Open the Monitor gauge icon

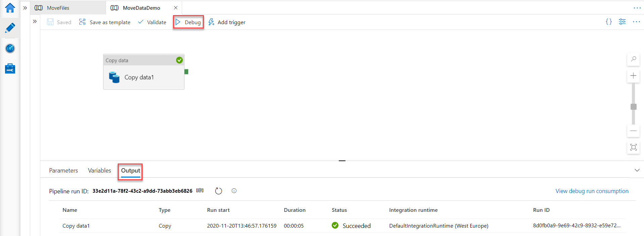tap(10, 48)
